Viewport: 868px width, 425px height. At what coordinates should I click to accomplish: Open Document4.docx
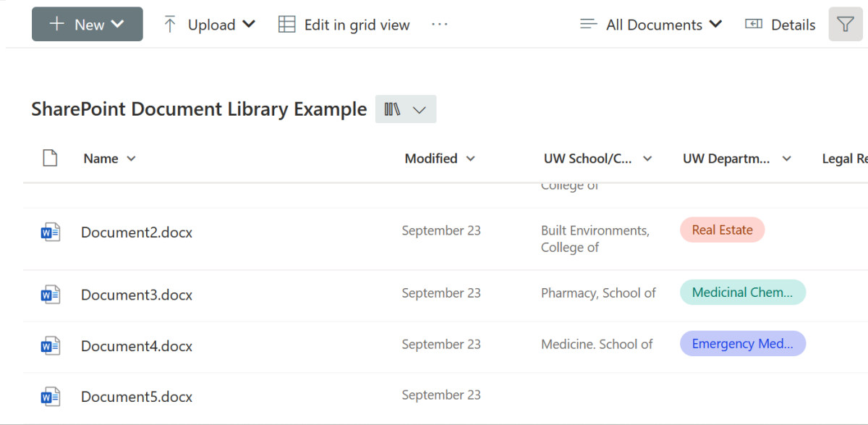[x=136, y=346]
